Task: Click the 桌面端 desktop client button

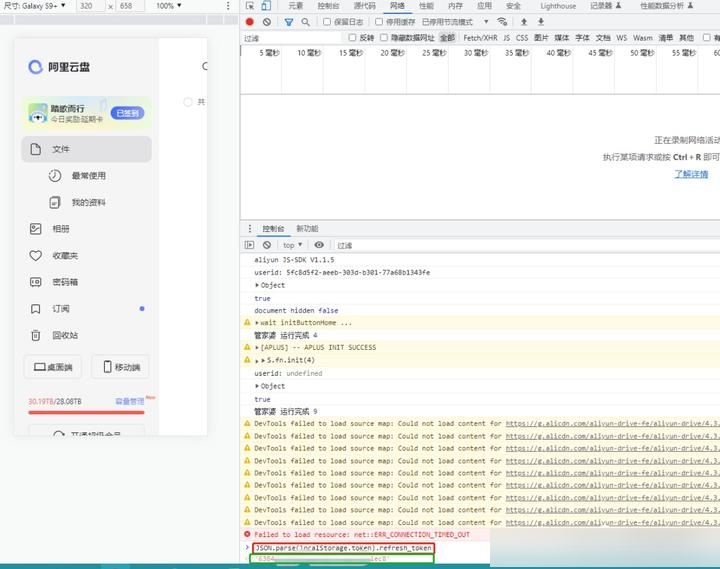Action: pyautogui.click(x=53, y=367)
